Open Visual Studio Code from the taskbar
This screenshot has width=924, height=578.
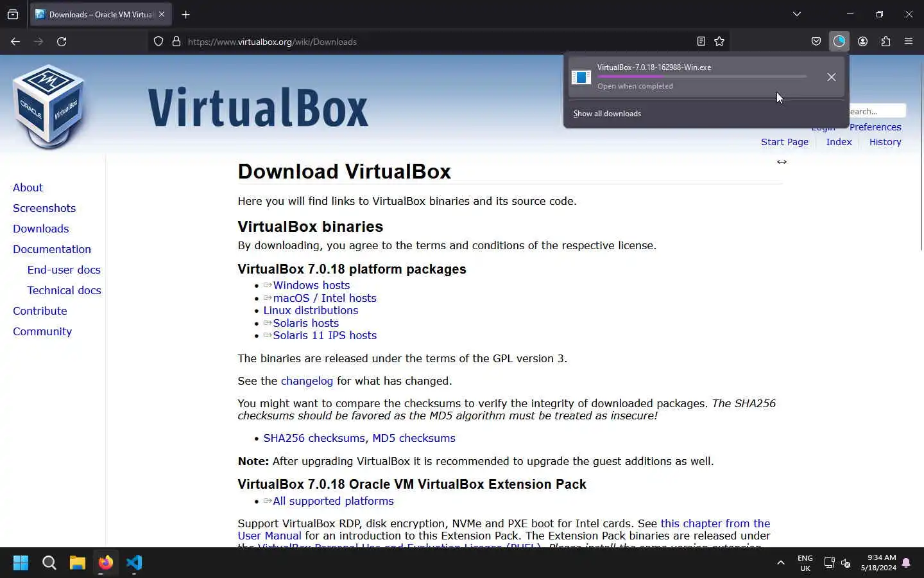coord(134,563)
